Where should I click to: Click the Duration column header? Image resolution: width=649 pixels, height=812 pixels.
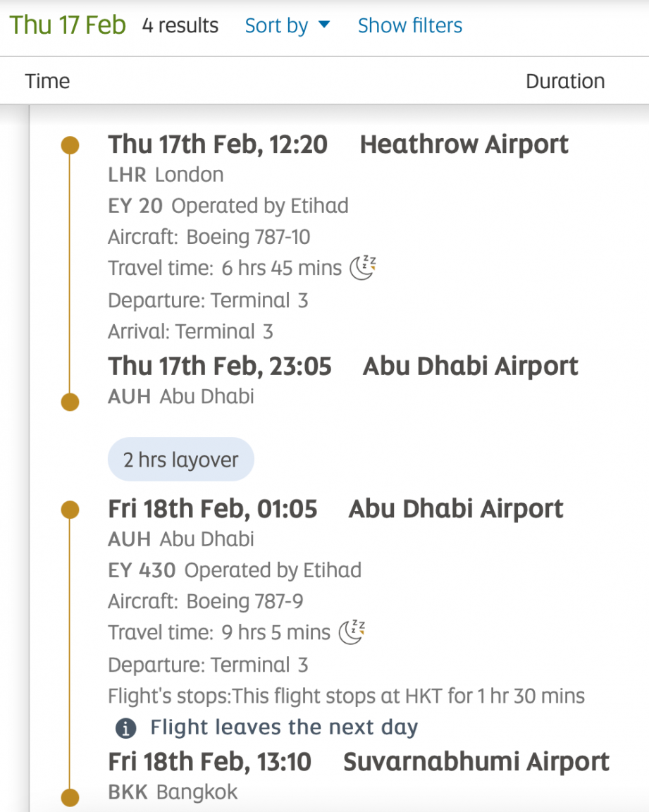(x=565, y=81)
